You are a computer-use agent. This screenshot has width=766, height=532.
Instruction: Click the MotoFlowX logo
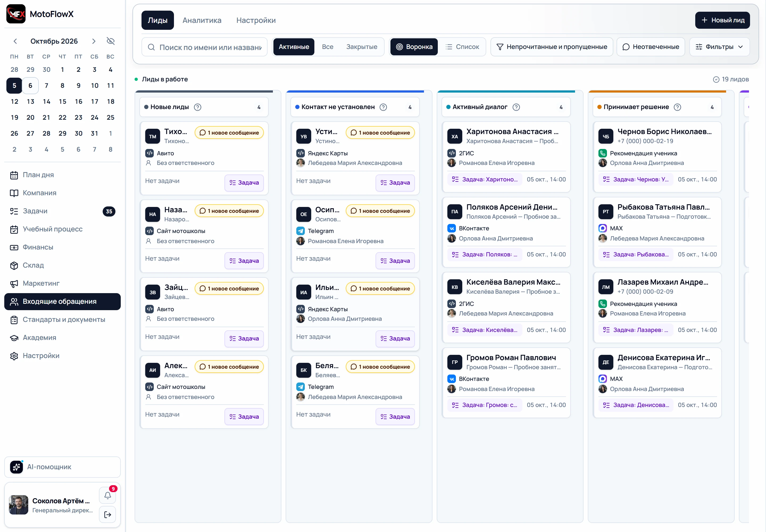[16, 14]
